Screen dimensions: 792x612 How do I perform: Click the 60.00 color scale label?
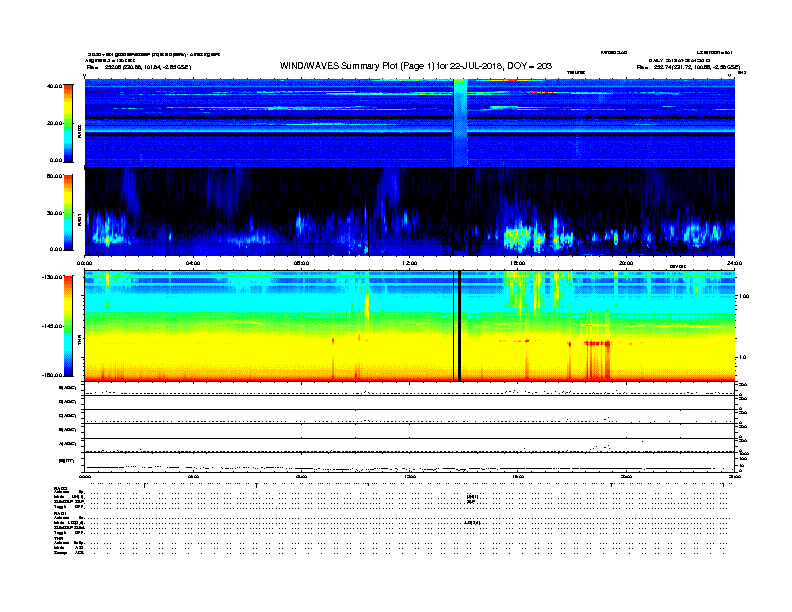coord(54,176)
